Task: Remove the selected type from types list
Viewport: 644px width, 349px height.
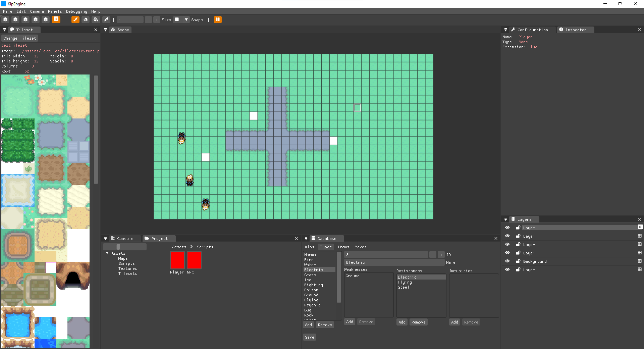Action: (325, 325)
